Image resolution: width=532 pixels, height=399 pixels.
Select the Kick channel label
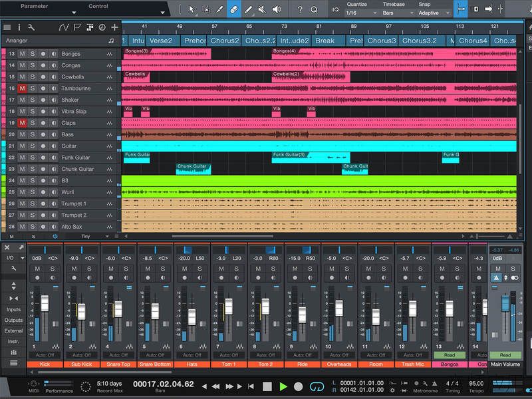[45, 364]
